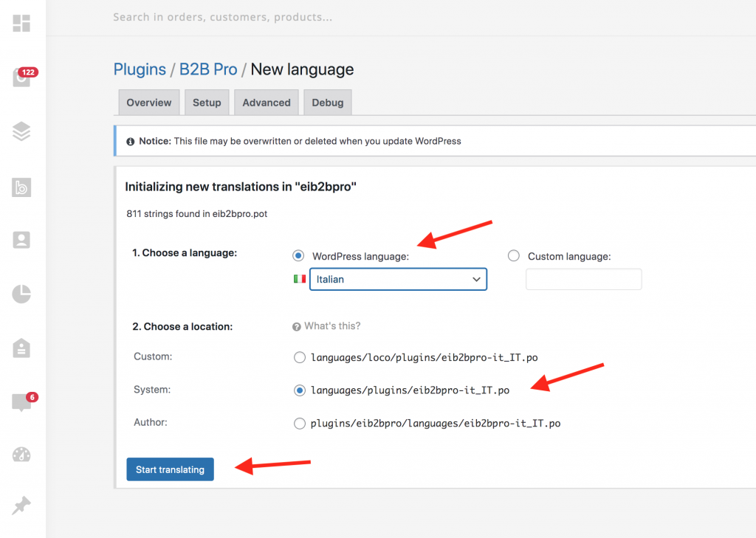Switch to the Setup tab

coord(207,102)
